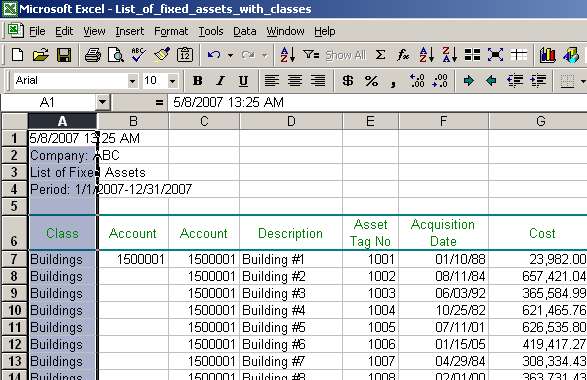Decrease decimal places

440,80
